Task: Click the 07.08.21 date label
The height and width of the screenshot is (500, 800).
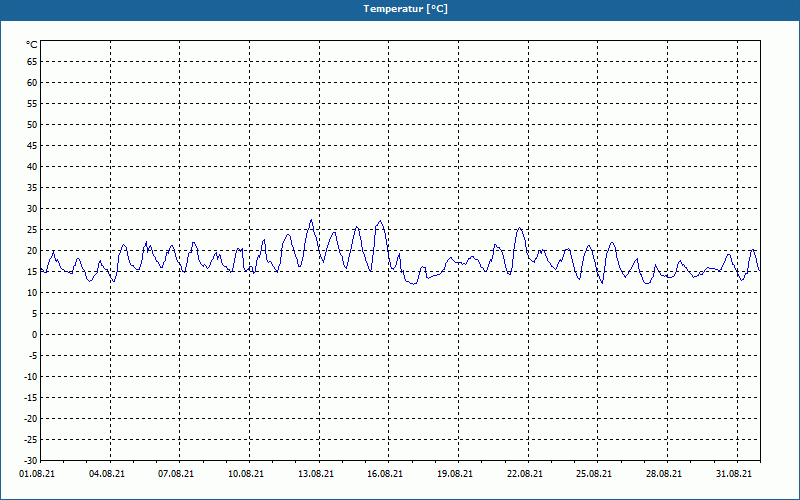Action: [176, 474]
